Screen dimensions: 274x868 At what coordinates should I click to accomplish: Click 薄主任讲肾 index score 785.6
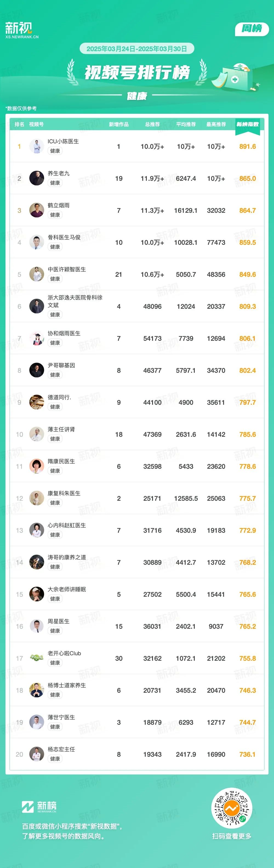(247, 434)
